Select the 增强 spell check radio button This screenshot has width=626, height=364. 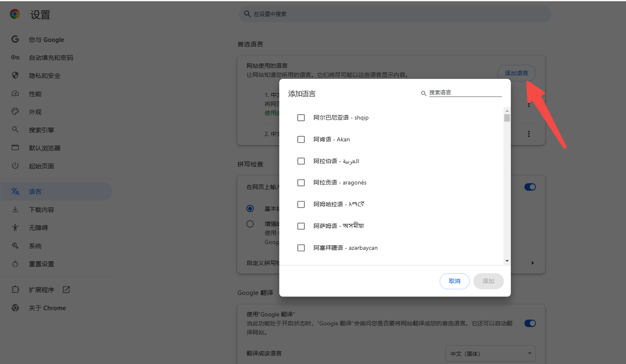(250, 224)
